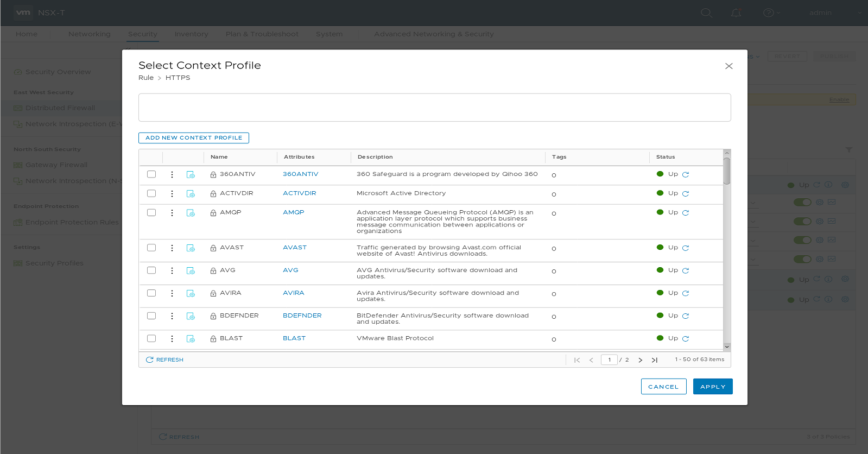
Task: Cancel the context profile selection
Action: (663, 387)
